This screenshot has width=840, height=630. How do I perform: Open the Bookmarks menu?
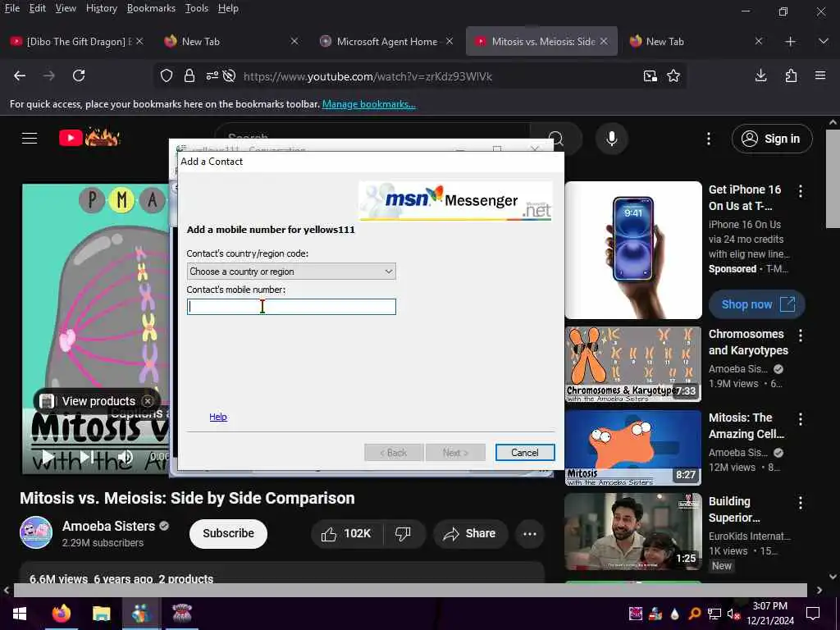(x=151, y=8)
